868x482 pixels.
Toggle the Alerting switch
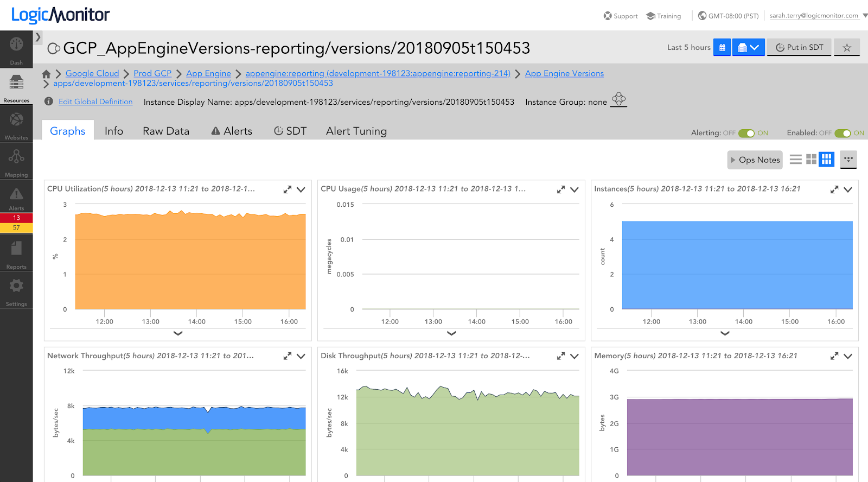(746, 133)
